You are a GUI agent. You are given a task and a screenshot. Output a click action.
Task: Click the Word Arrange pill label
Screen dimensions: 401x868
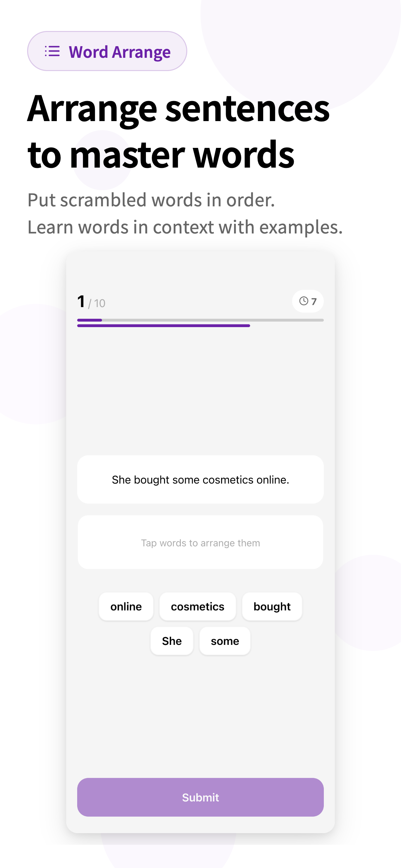point(107,51)
